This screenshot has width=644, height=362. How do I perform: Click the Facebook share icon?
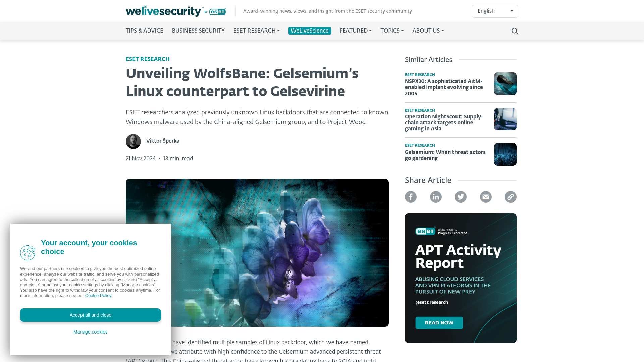(x=411, y=197)
